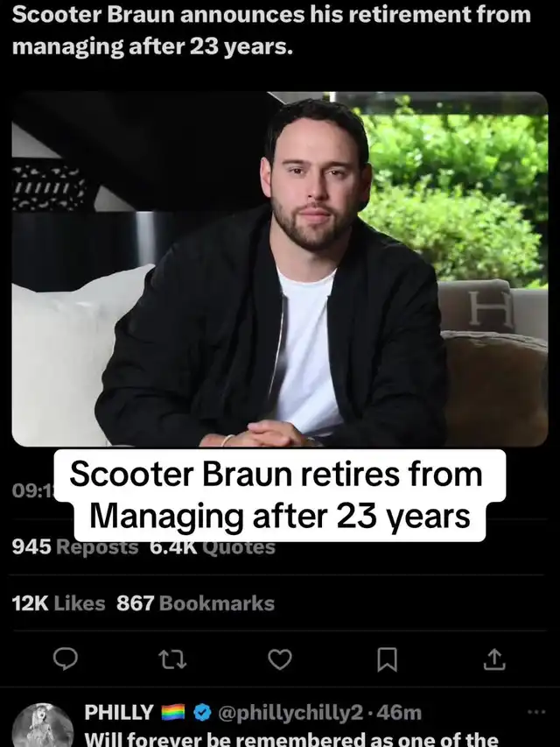Viewport: 560px width, 747px height.
Task: Click the PHILLY display name
Action: 119,713
